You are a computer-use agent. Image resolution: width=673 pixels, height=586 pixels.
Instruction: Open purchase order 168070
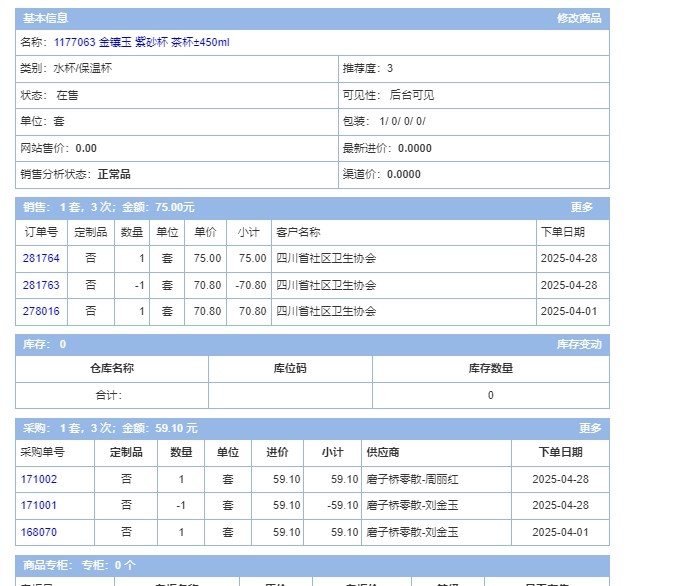point(39,532)
